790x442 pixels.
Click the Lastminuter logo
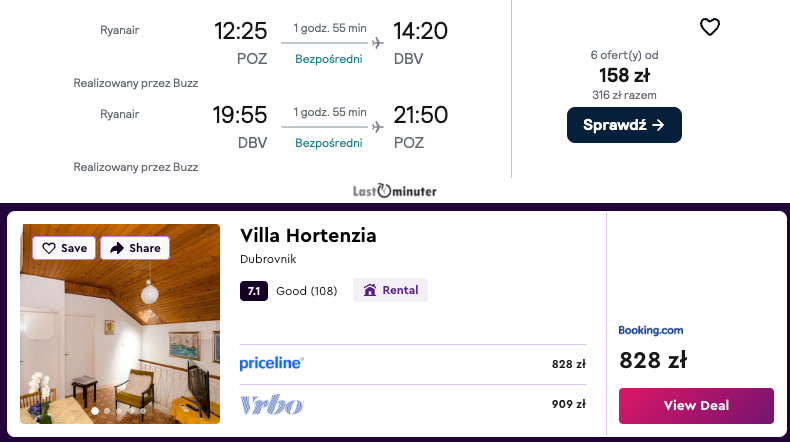(x=394, y=190)
